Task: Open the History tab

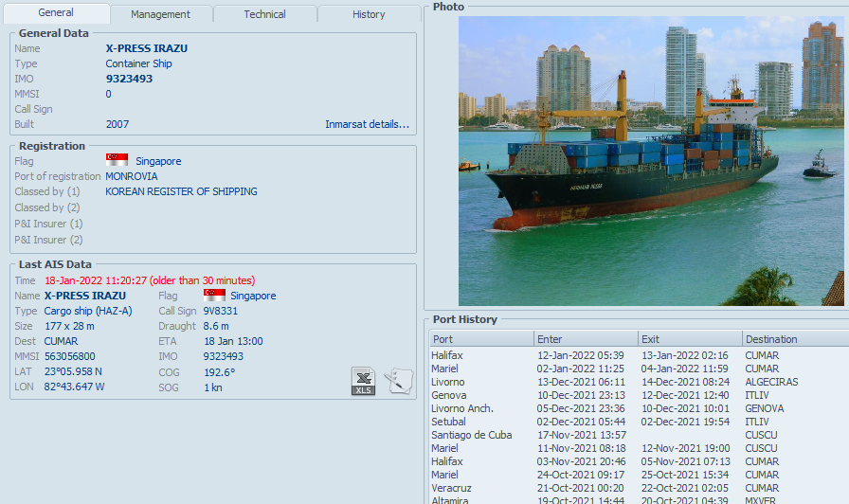Action: pos(369,14)
